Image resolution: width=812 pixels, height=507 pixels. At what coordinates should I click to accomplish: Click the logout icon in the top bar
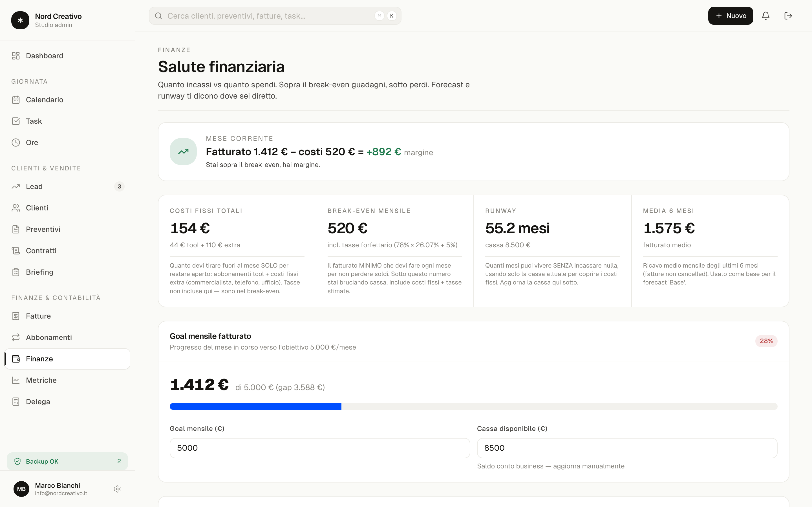point(788,16)
